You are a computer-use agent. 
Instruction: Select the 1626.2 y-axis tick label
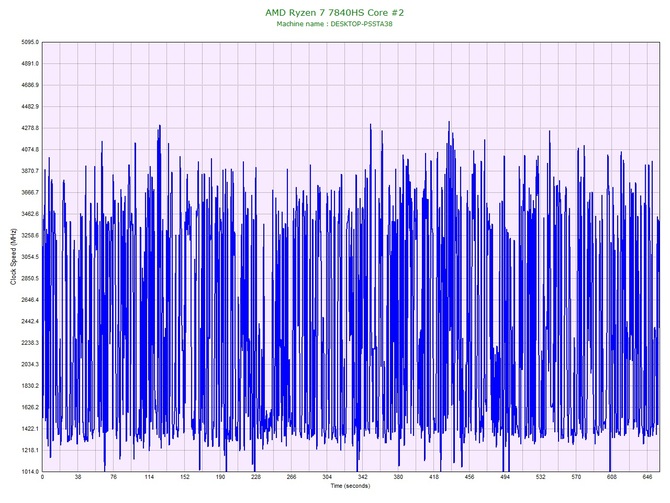pyautogui.click(x=29, y=407)
